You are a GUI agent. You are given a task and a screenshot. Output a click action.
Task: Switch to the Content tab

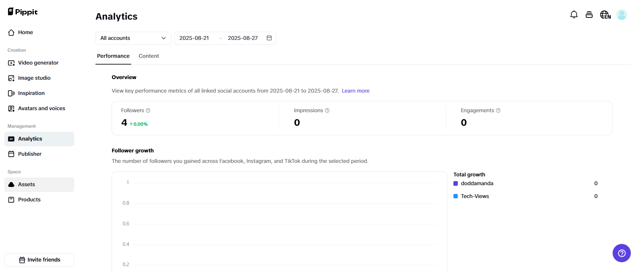coord(149,56)
